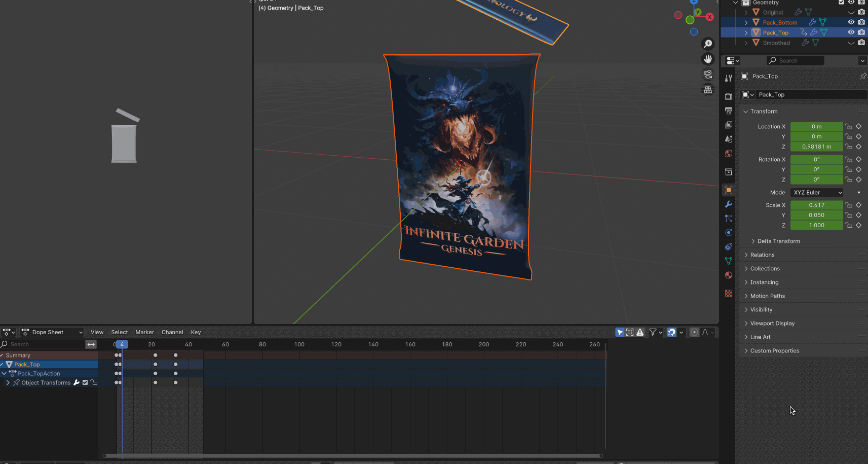This screenshot has height=464, width=868.
Task: Click the Physics properties tab icon
Action: [729, 233]
